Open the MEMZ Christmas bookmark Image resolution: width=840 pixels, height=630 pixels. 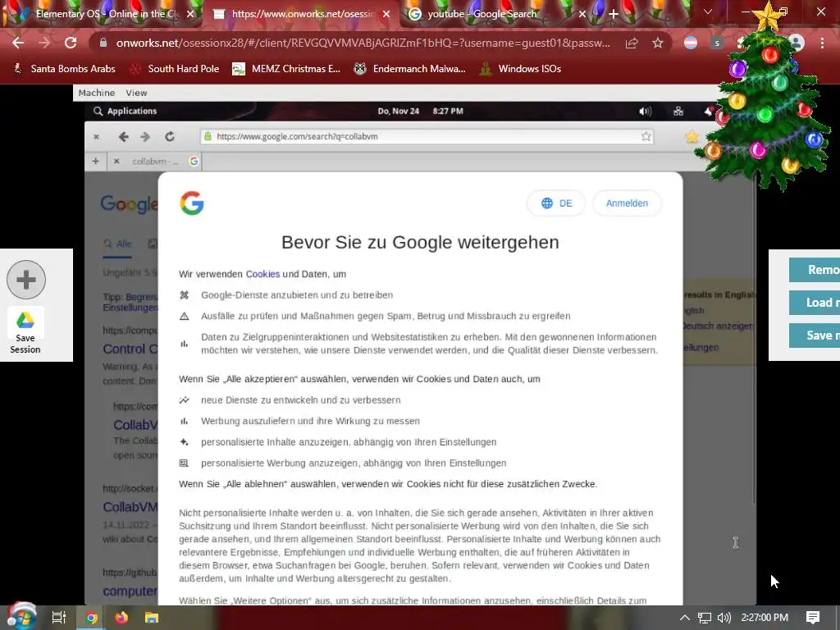point(286,69)
